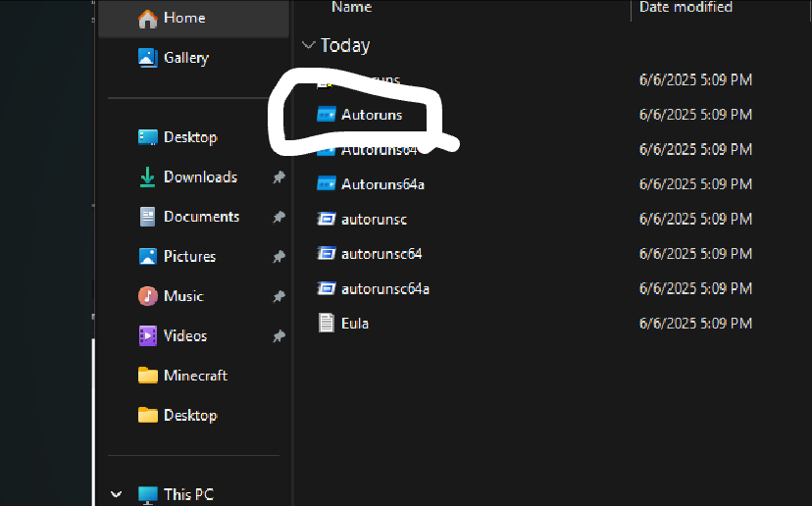
Task: Sort by the Name column header
Action: [352, 7]
